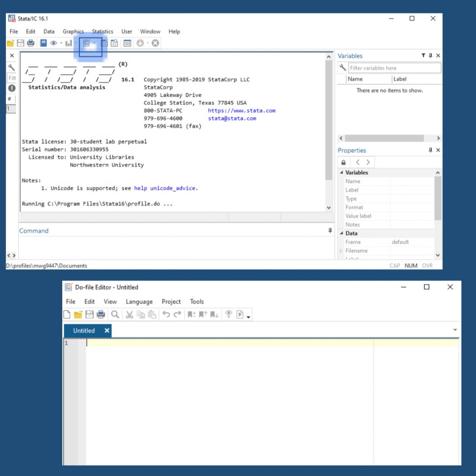476x476 pixels.
Task: Click the Redo arrow in Do-file Editor
Action: click(177, 314)
